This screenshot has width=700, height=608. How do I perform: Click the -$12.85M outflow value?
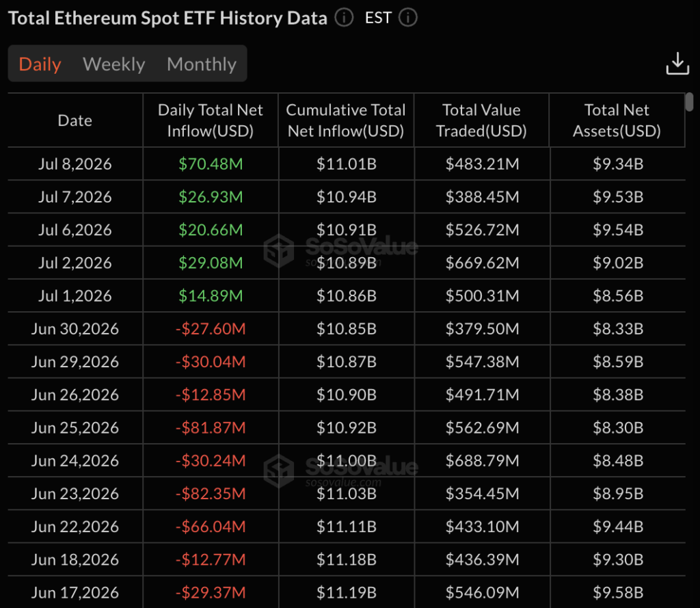click(x=211, y=395)
